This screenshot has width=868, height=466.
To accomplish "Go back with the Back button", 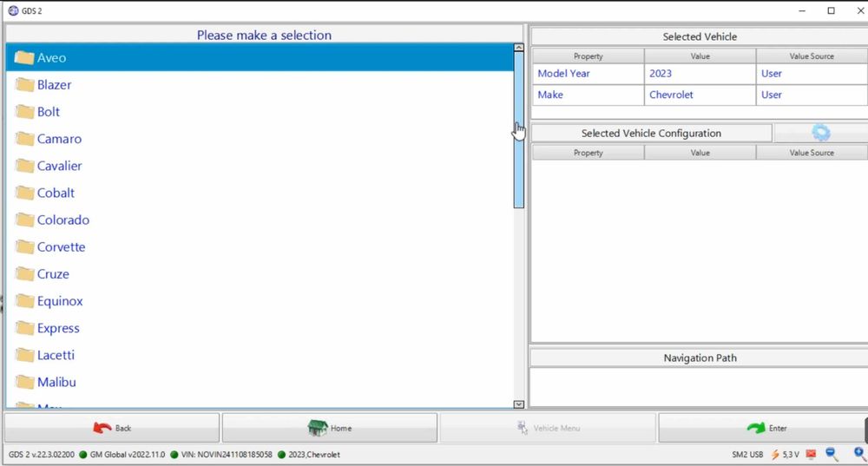I will coord(112,428).
